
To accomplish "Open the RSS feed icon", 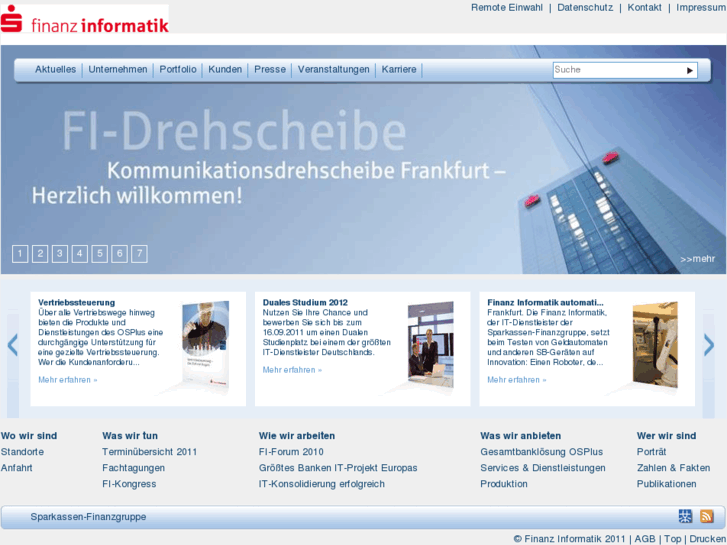I will (706, 516).
